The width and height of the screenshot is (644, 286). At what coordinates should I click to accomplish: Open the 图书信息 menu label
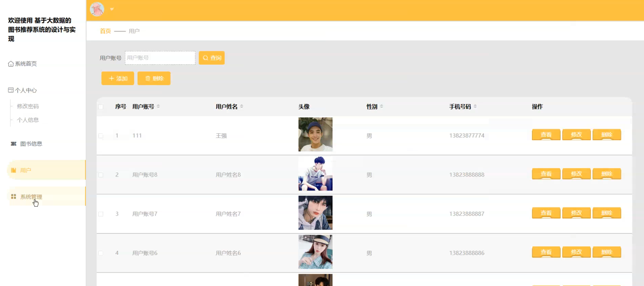pos(31,144)
